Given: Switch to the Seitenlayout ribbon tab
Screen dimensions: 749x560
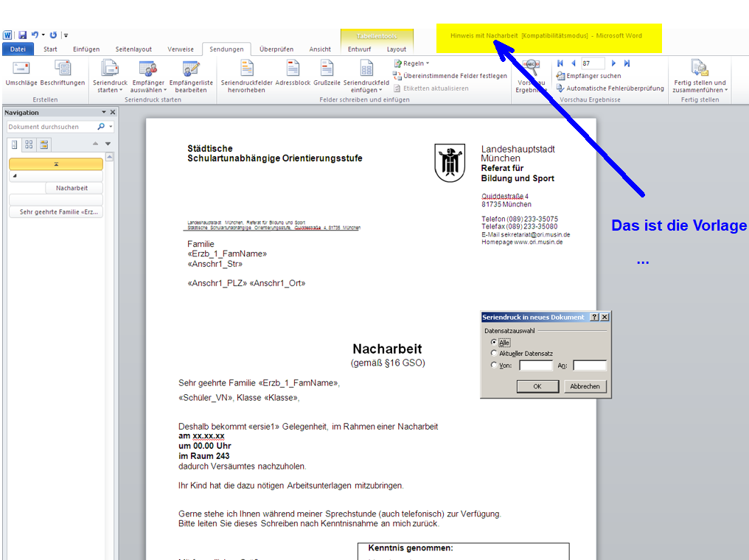Looking at the screenshot, I should (x=133, y=49).
